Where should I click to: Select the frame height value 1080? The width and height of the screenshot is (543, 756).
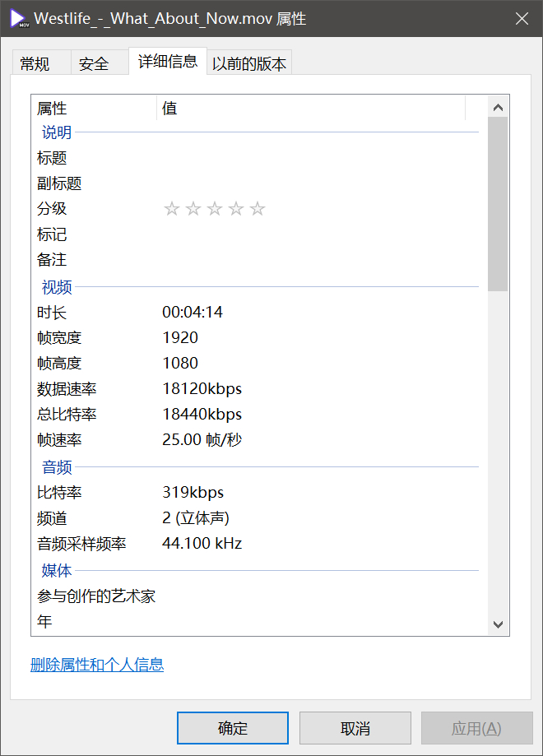pos(180,363)
